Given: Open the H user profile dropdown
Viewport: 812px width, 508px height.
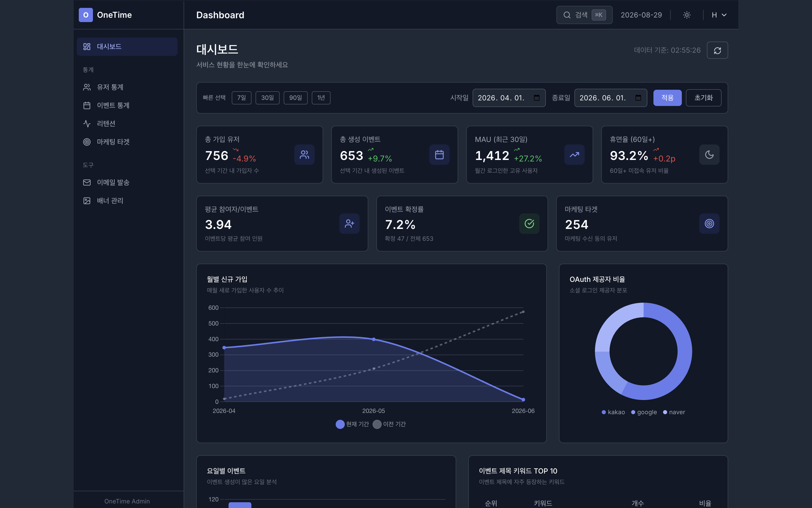Looking at the screenshot, I should point(719,15).
